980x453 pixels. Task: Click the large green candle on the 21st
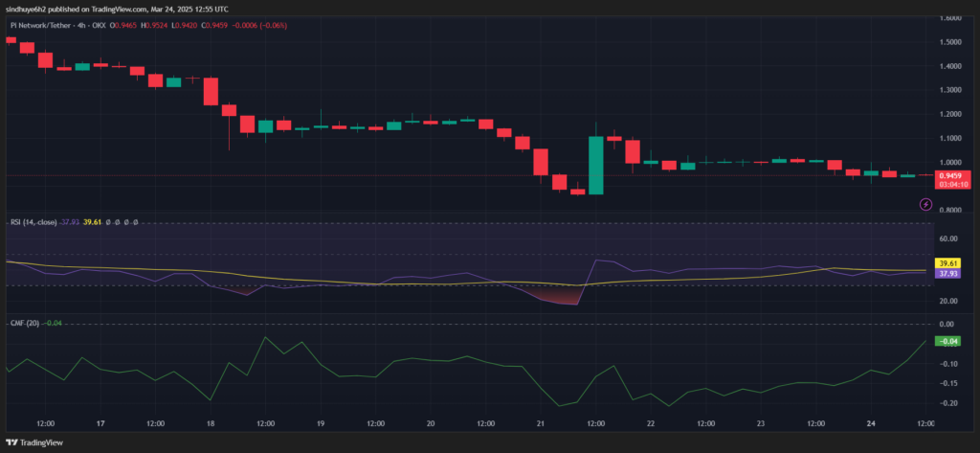[x=596, y=165]
